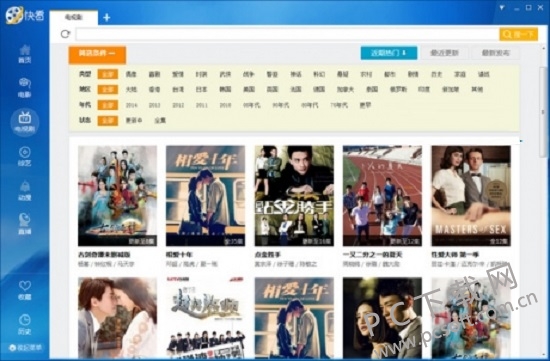Open Favorites heart icon in sidebar
The height and width of the screenshot is (361, 550).
tap(25, 290)
